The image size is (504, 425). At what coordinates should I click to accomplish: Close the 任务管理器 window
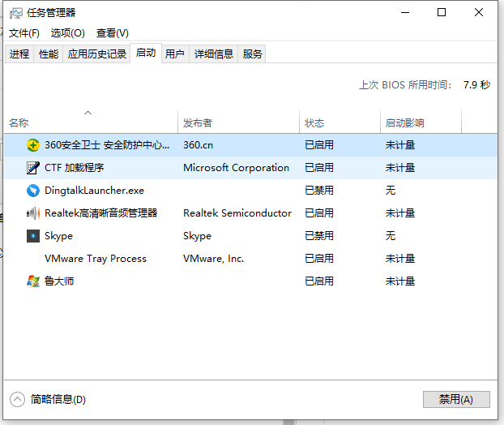[x=479, y=12]
